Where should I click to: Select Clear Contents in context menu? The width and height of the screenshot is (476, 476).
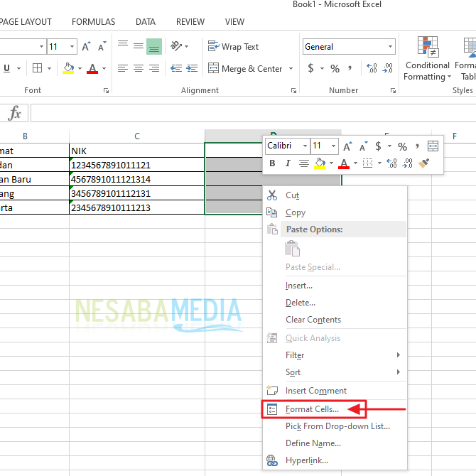click(335, 320)
